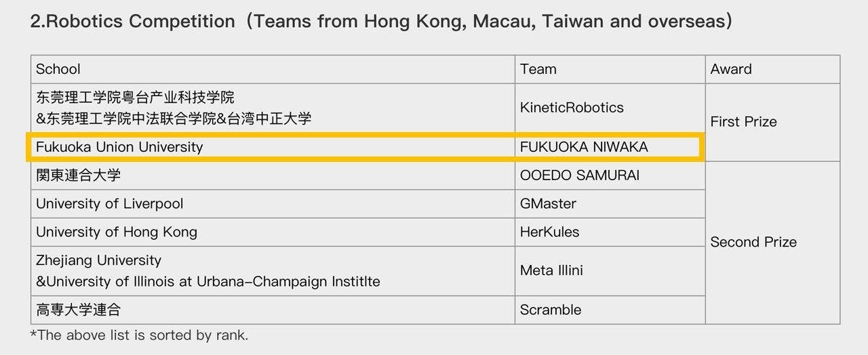Click the Second Prize award cell
The width and height of the screenshot is (868, 355).
(753, 243)
